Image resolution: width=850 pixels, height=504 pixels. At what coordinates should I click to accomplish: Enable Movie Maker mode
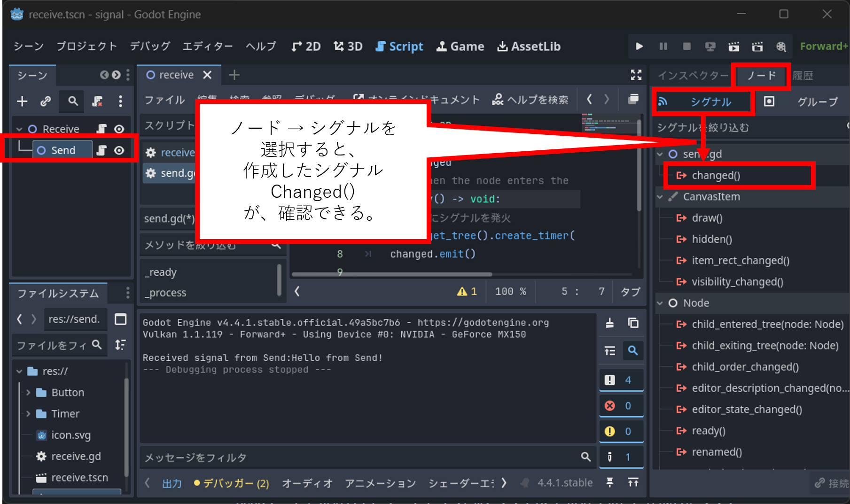pos(781,47)
